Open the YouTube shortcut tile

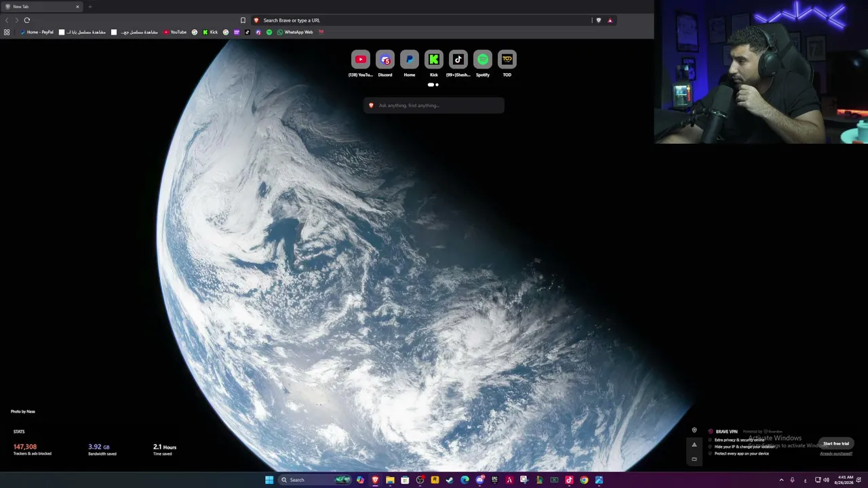[x=361, y=60]
